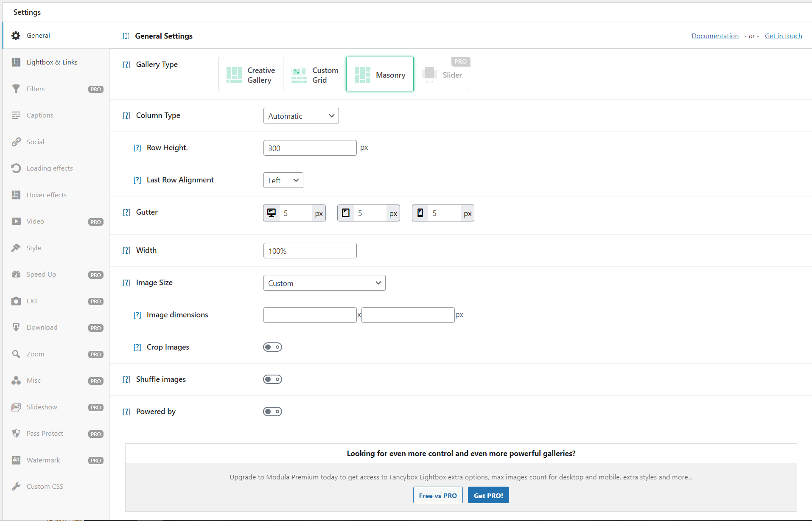
Task: Open the Style settings tab
Action: coord(56,248)
